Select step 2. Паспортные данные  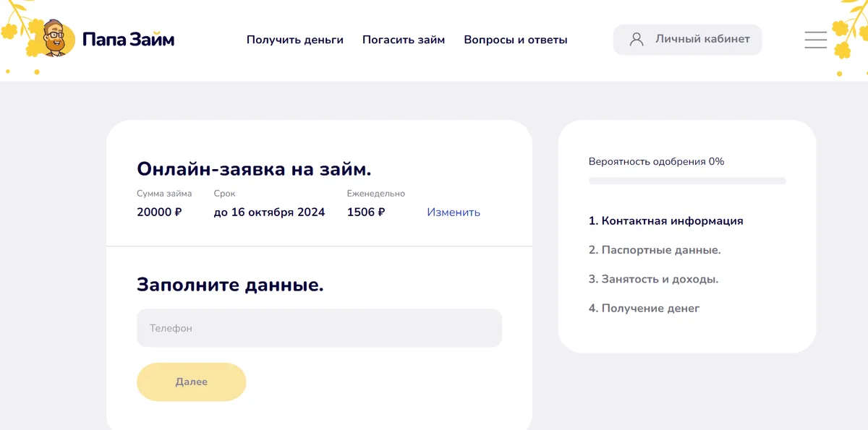click(655, 250)
